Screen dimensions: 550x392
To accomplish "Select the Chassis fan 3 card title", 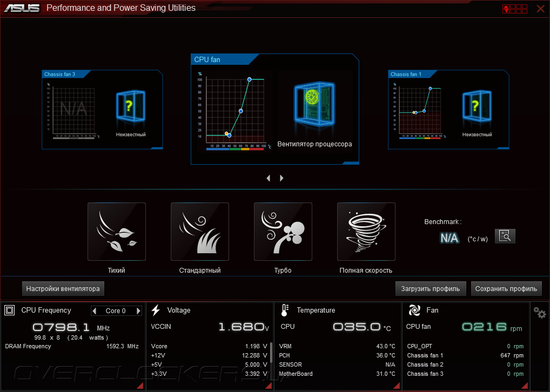I will coord(59,75).
